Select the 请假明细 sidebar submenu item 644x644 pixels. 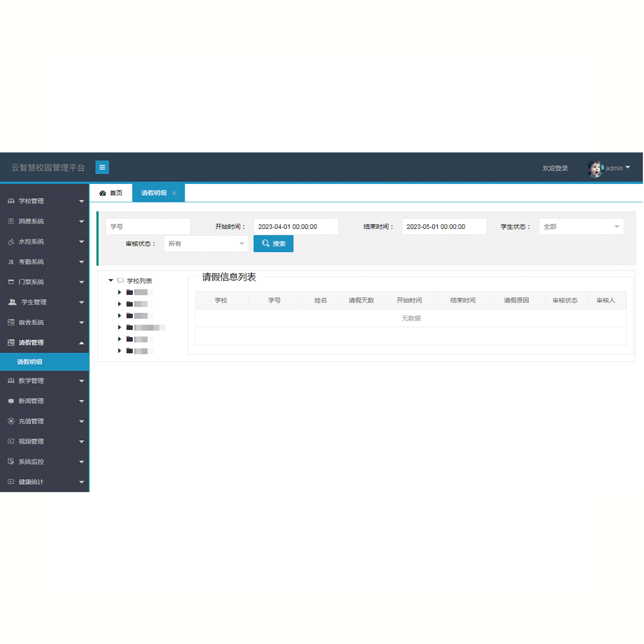45,362
